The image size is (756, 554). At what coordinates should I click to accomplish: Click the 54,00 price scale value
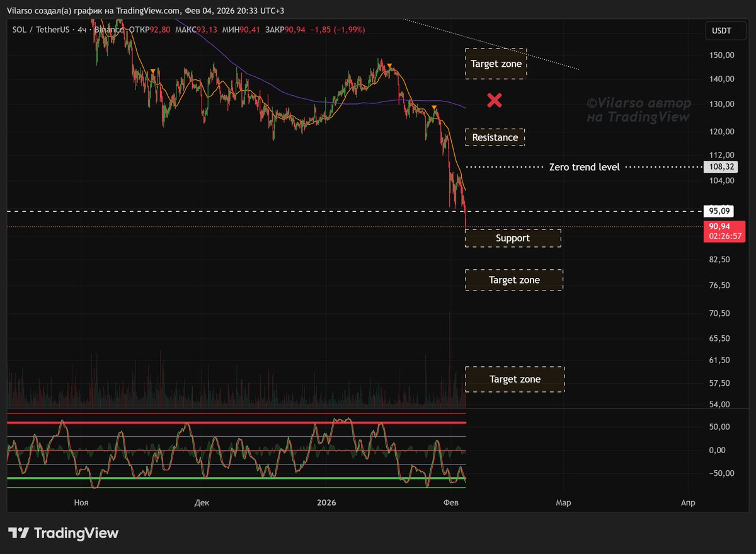(x=719, y=405)
